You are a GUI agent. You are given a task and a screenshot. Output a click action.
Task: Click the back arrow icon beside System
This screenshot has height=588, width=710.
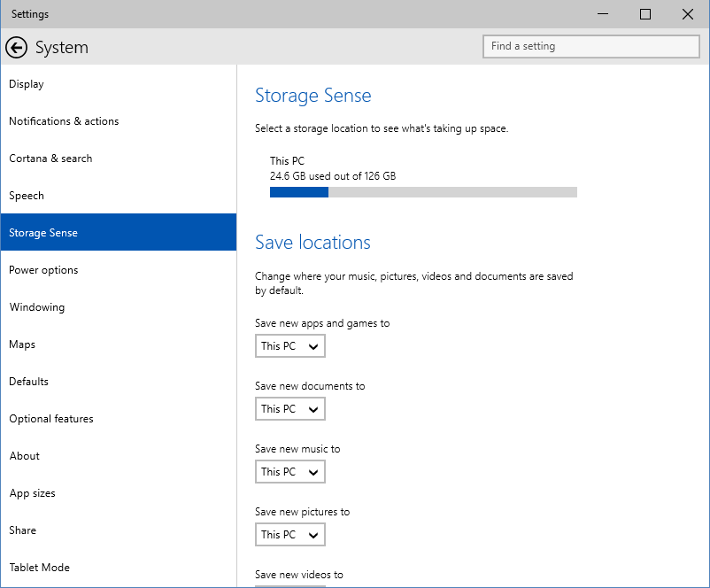point(16,47)
